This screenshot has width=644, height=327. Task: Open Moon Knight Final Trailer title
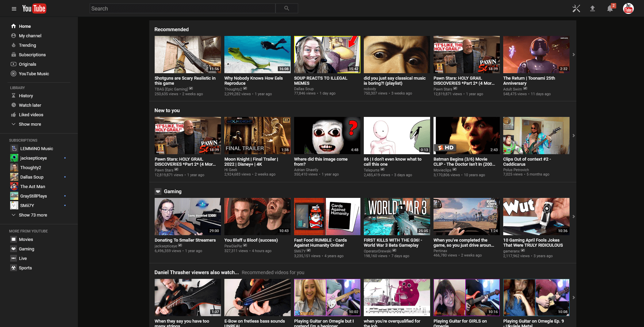click(x=251, y=162)
